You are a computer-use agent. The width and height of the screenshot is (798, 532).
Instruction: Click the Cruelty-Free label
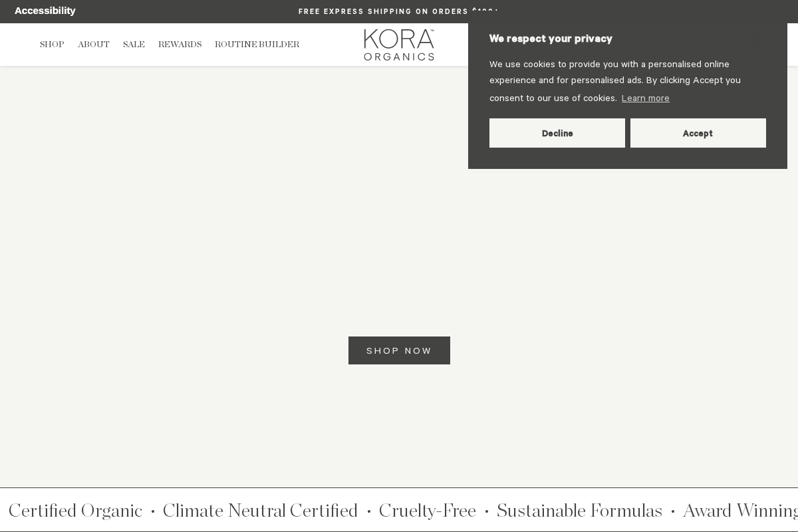(428, 511)
